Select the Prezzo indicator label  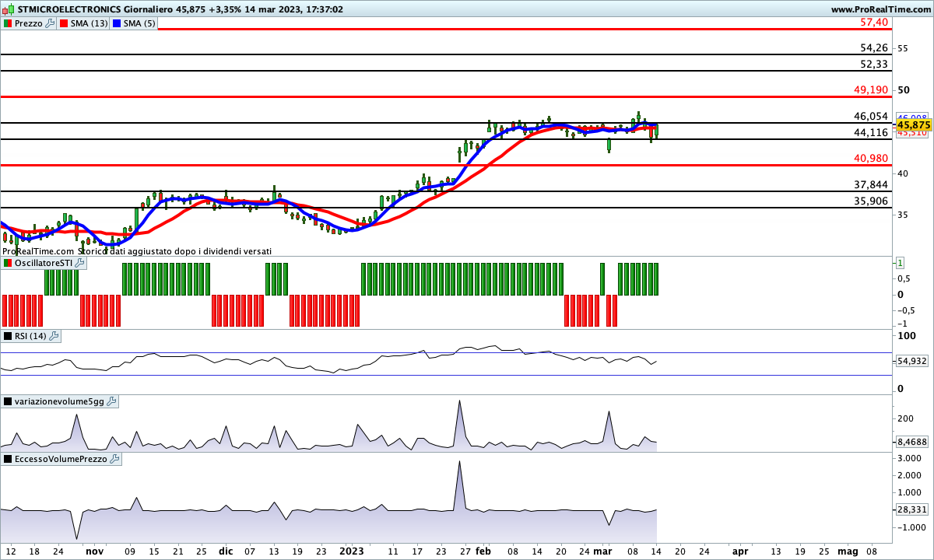point(29,23)
